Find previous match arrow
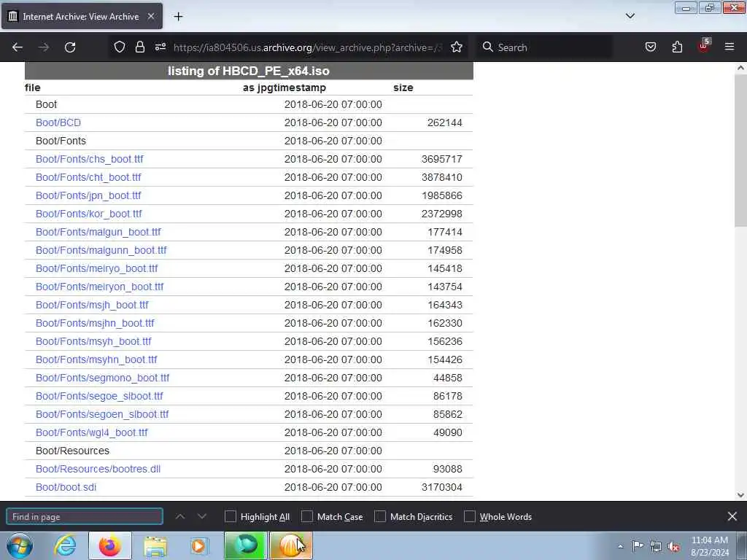 point(180,517)
